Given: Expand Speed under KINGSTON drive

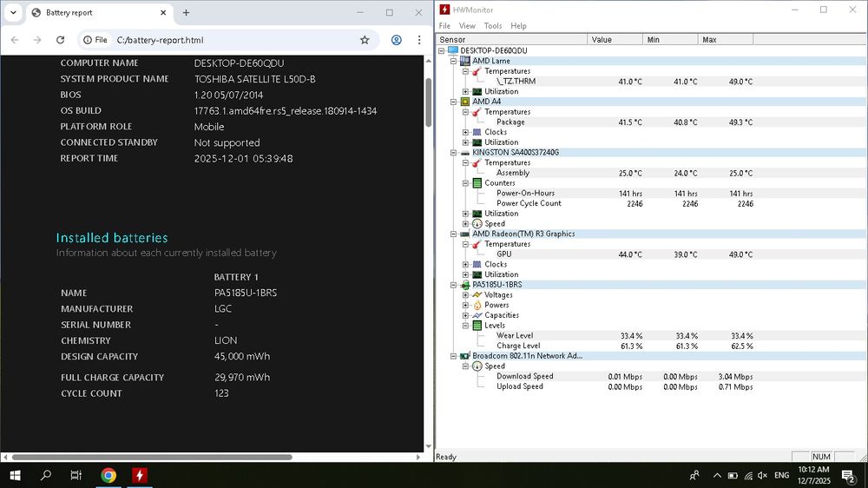Looking at the screenshot, I should (465, 224).
